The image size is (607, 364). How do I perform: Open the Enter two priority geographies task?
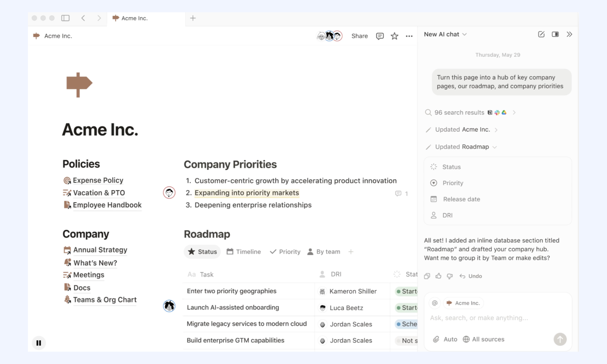(232, 291)
